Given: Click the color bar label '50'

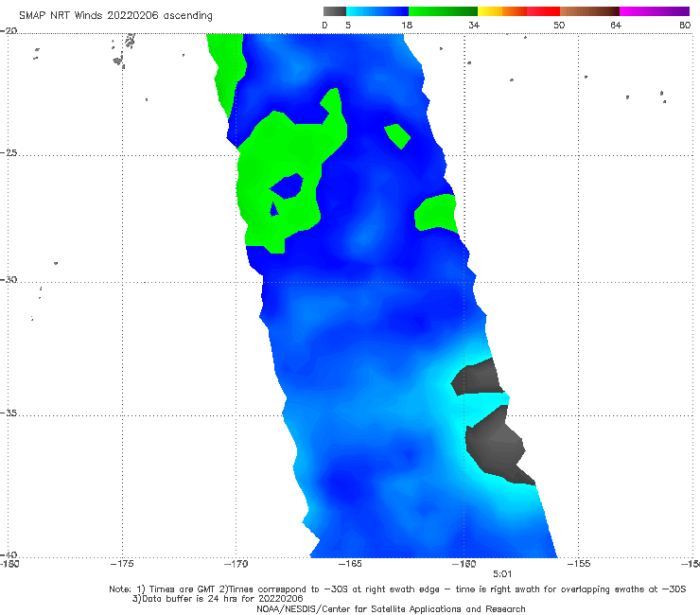Looking at the screenshot, I should [559, 26].
